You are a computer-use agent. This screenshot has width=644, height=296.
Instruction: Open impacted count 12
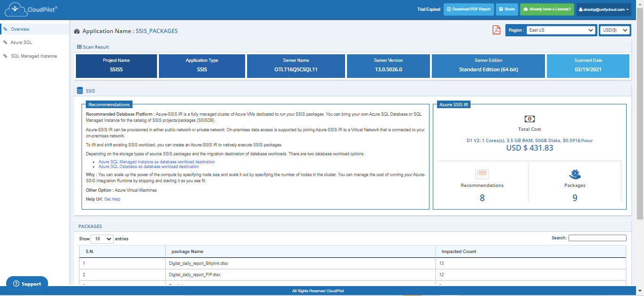(x=442, y=275)
